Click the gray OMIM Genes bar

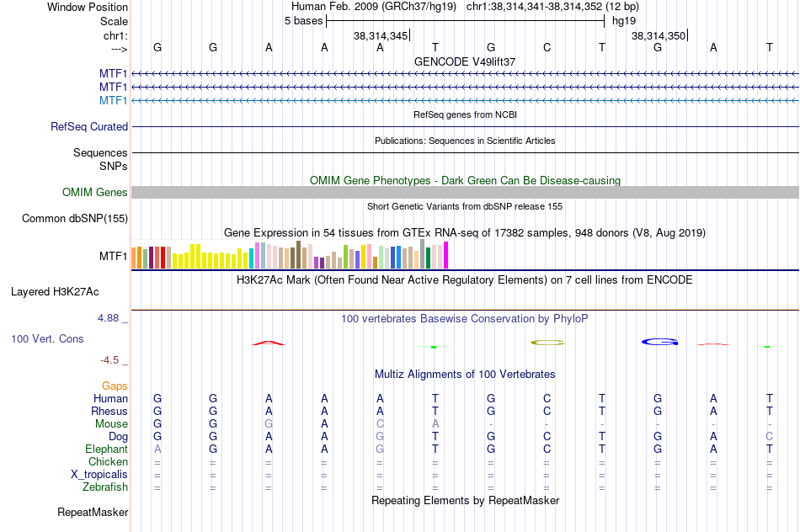465,192
